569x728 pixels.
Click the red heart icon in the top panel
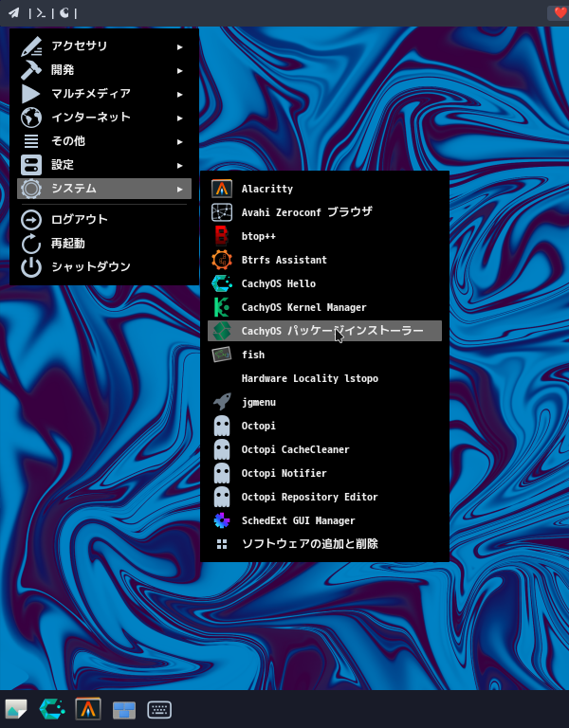point(560,12)
